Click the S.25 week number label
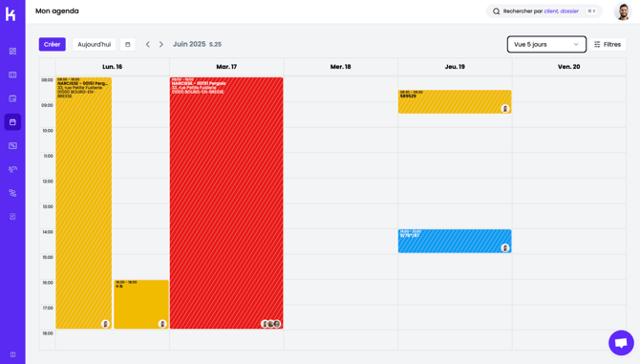This screenshot has width=640, height=364. point(215,45)
